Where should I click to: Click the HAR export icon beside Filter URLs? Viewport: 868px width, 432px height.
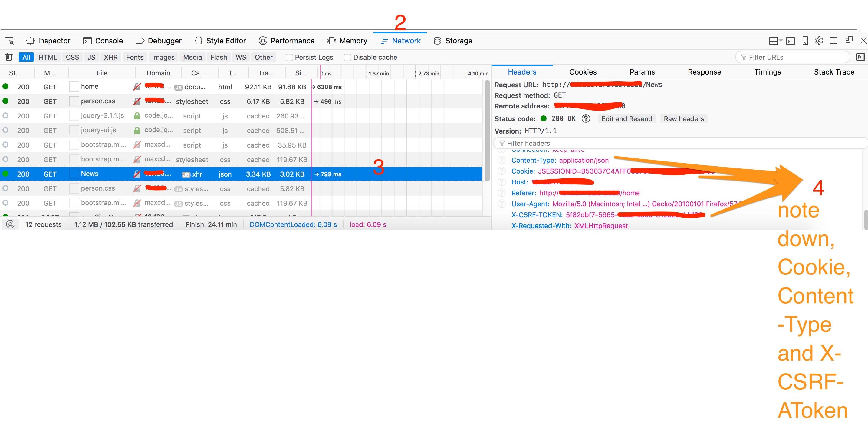click(860, 57)
